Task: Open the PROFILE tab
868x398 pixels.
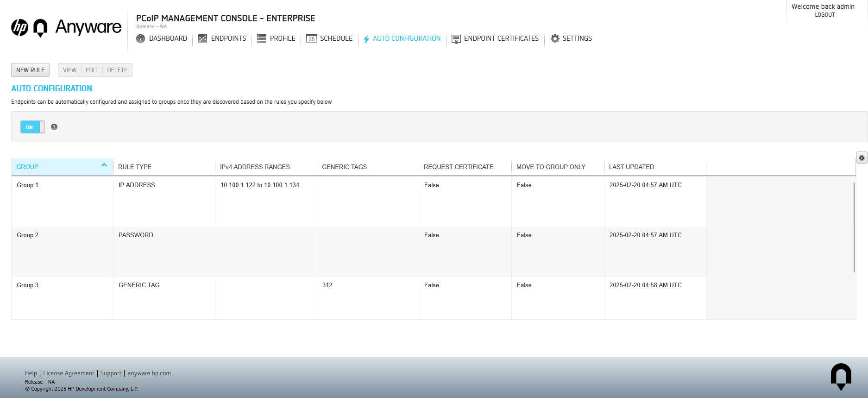Action: [276, 38]
